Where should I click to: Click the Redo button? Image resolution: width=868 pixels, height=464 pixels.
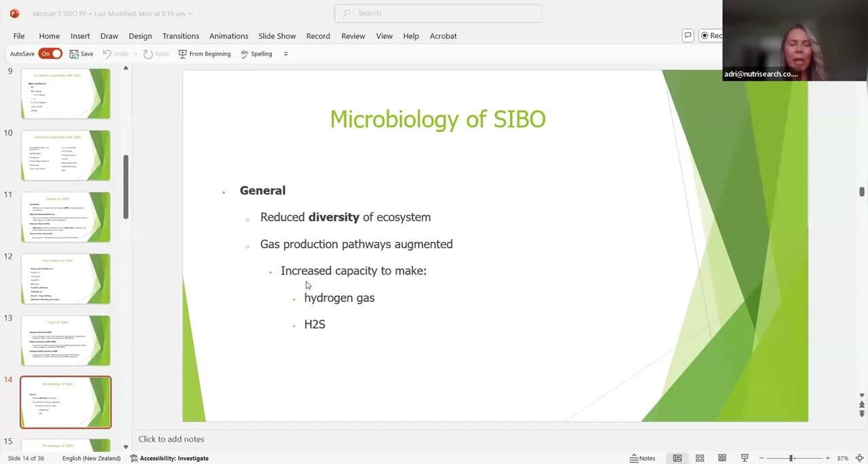pyautogui.click(x=156, y=54)
